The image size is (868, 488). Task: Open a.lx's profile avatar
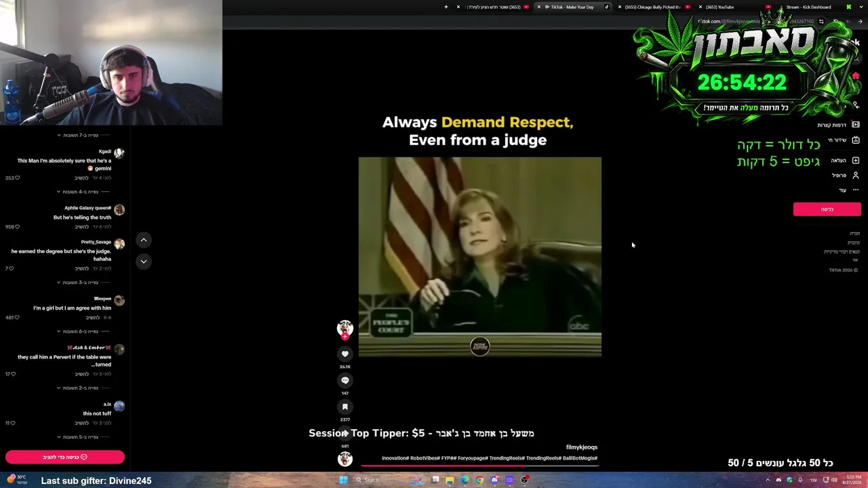[x=119, y=406]
